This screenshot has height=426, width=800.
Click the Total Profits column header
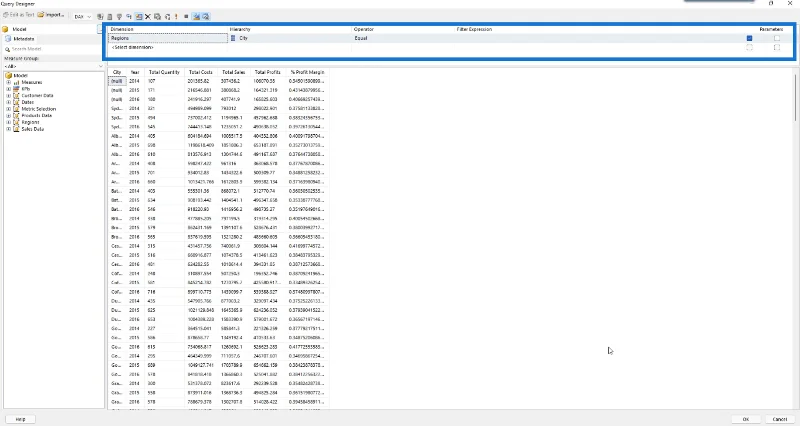(x=268, y=72)
